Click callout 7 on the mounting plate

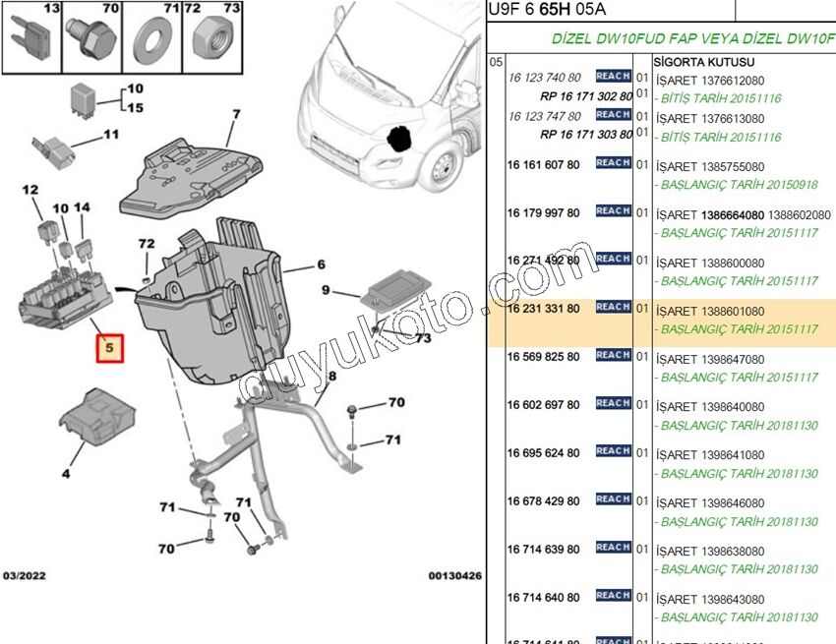coord(235,114)
